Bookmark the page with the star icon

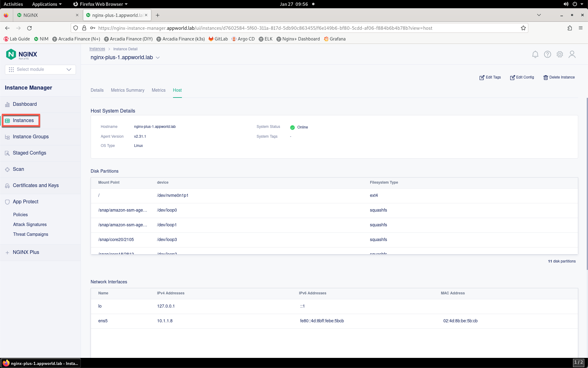click(523, 28)
